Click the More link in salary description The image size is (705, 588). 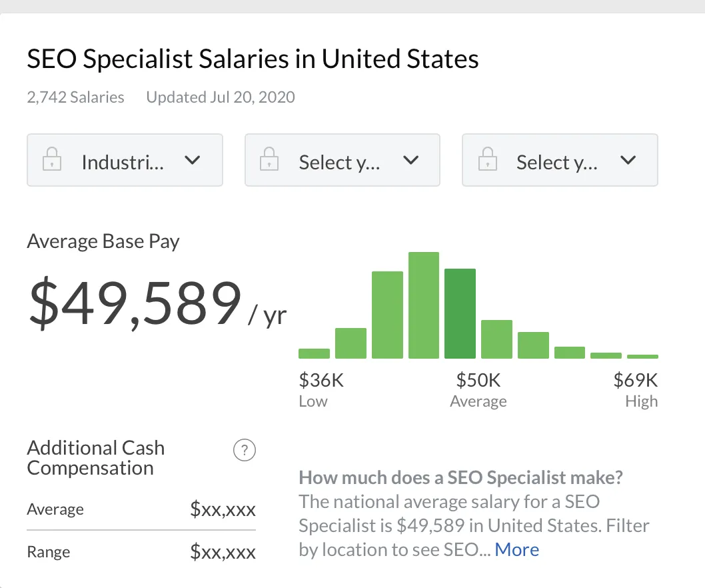point(516,549)
